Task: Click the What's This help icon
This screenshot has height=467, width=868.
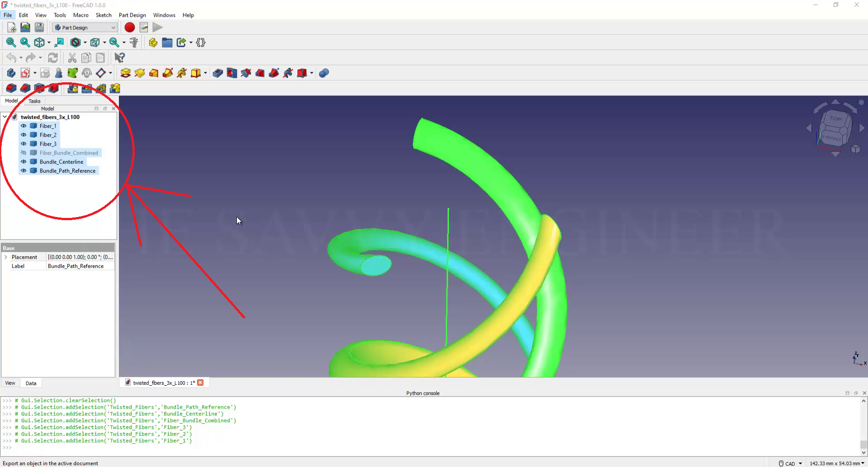Action: pyautogui.click(x=119, y=58)
